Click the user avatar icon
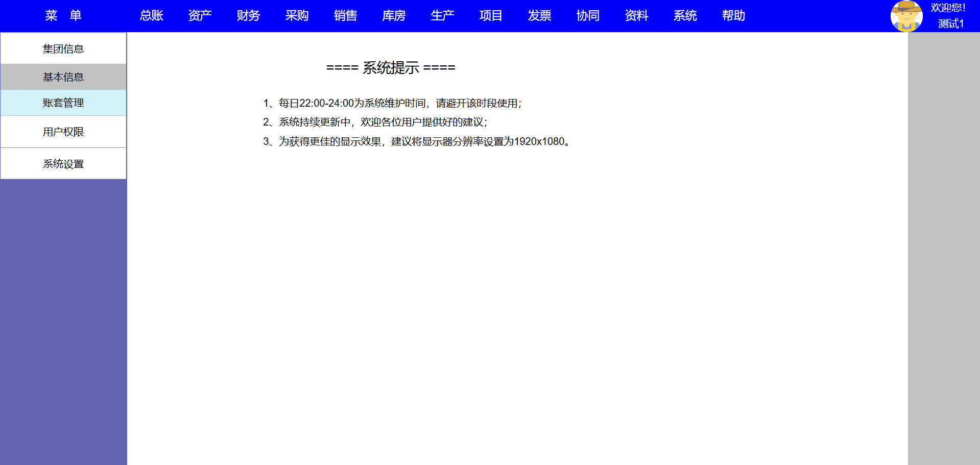 (x=906, y=16)
